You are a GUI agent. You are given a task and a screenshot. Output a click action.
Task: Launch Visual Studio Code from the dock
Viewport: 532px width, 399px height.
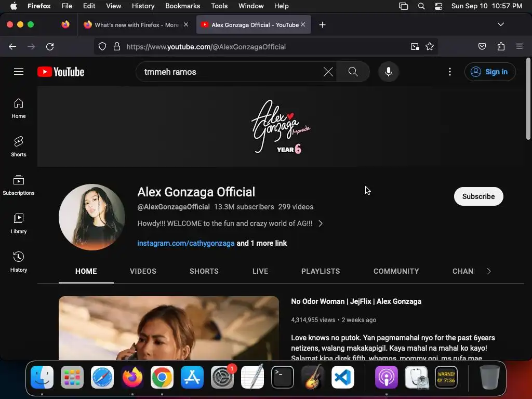(x=343, y=377)
